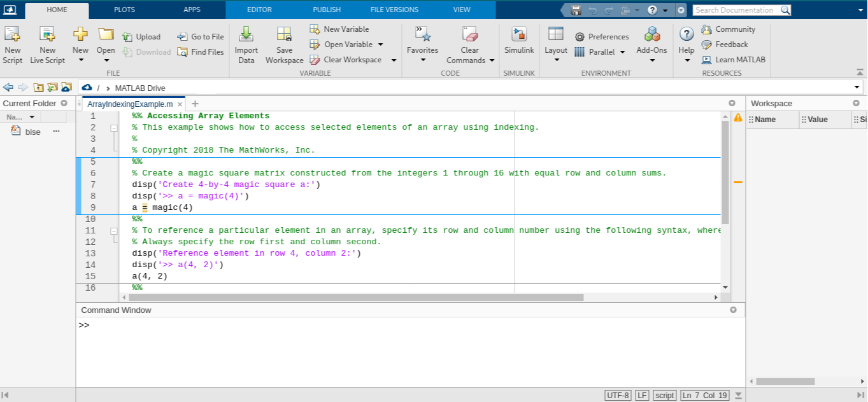
Task: Switch to the PLOTS ribbon tab
Action: pos(124,10)
